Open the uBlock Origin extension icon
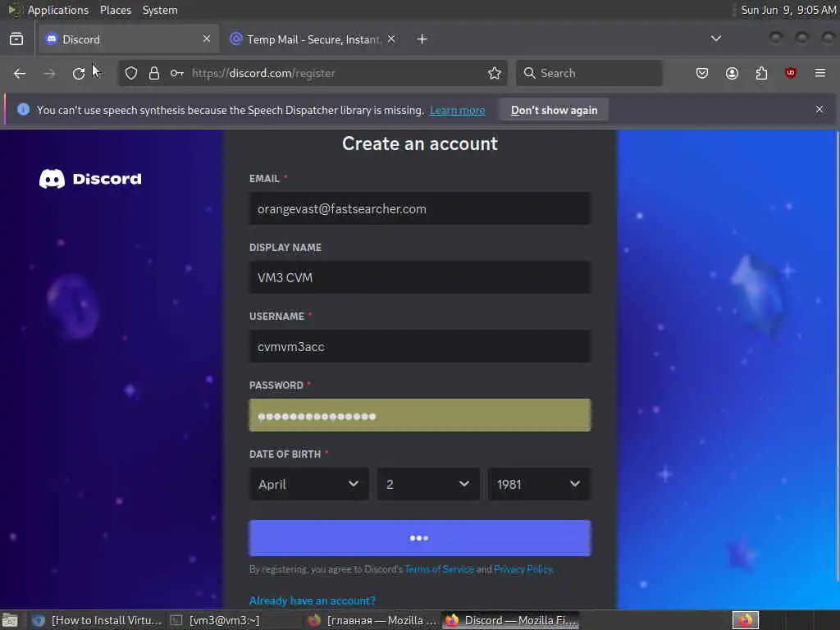The width and height of the screenshot is (840, 630). (x=791, y=73)
